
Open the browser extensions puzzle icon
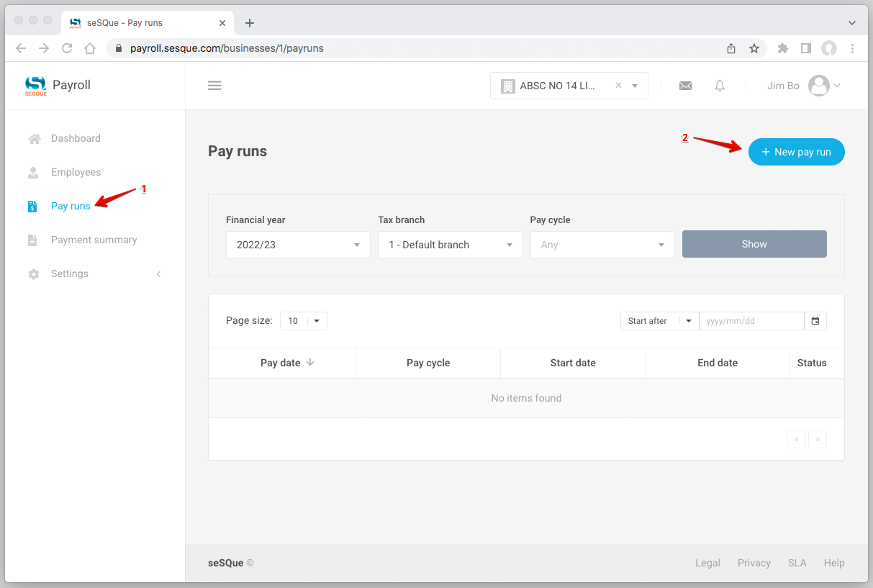[x=783, y=48]
